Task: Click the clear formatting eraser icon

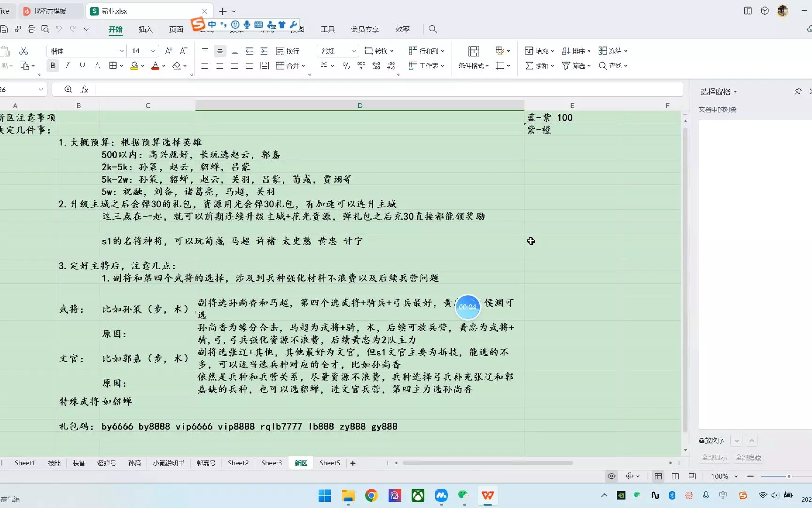Action: [x=177, y=66]
